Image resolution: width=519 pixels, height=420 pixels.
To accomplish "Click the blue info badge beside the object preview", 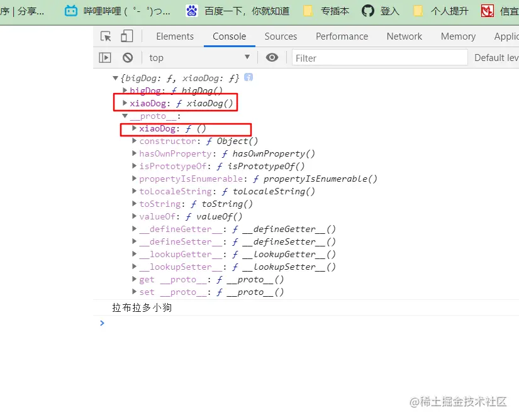I will tap(248, 77).
